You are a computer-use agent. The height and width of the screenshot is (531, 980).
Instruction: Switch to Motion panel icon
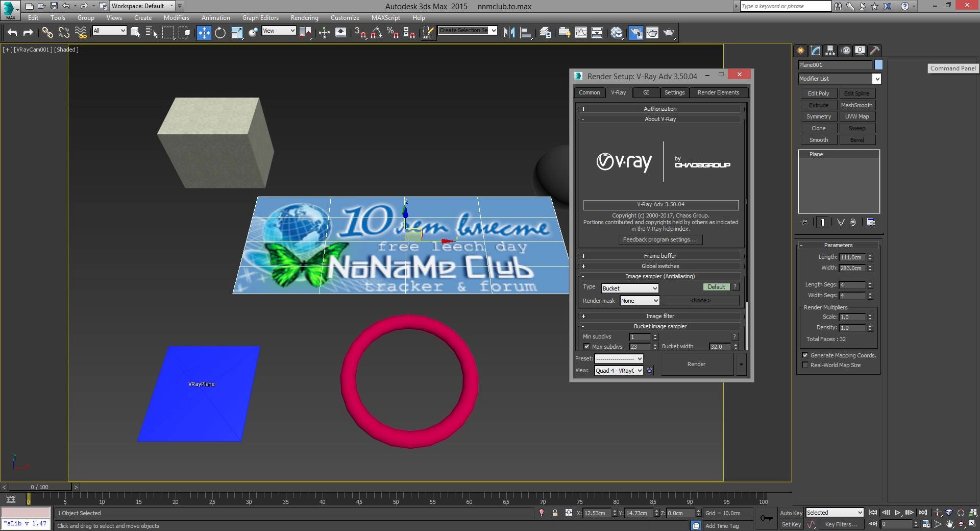[846, 50]
